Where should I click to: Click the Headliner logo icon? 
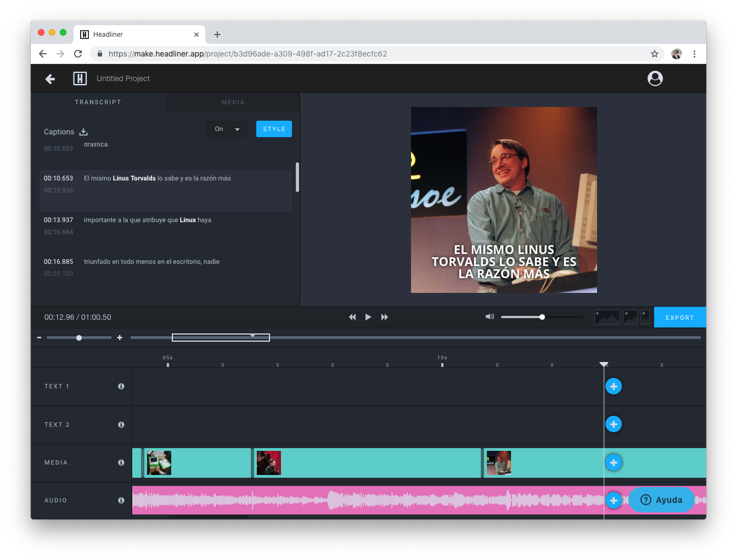[x=80, y=78]
